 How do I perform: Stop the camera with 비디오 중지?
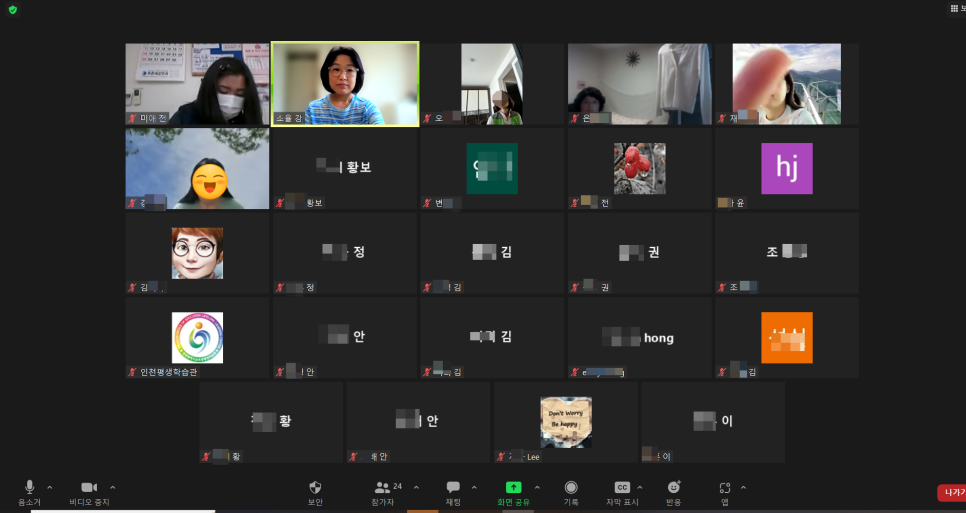[89, 493]
